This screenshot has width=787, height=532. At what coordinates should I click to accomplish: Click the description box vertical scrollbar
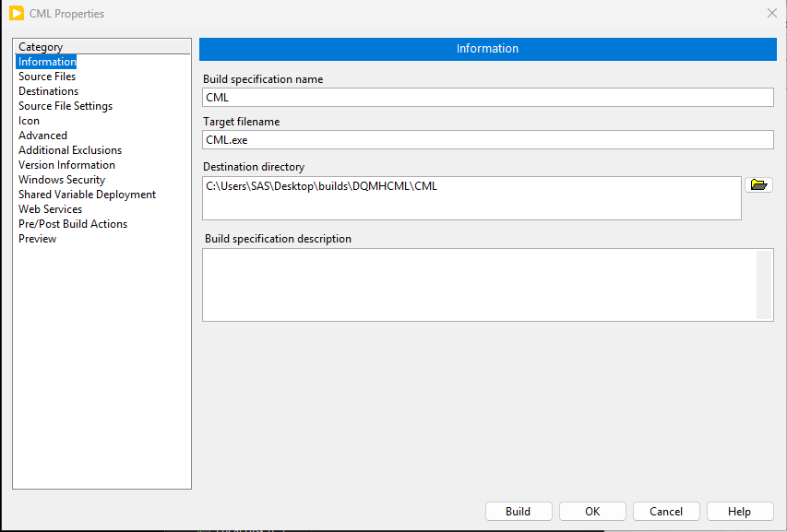tap(764, 285)
